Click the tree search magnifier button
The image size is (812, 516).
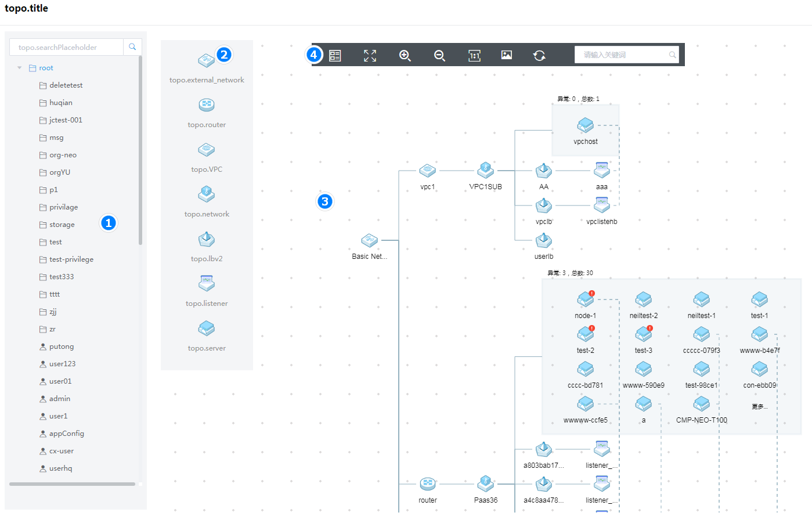coord(132,47)
